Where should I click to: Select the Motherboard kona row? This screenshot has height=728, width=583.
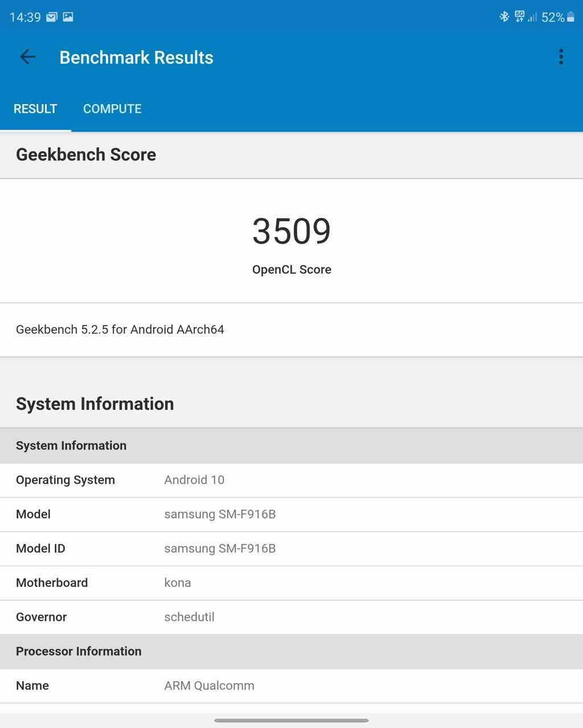click(291, 582)
